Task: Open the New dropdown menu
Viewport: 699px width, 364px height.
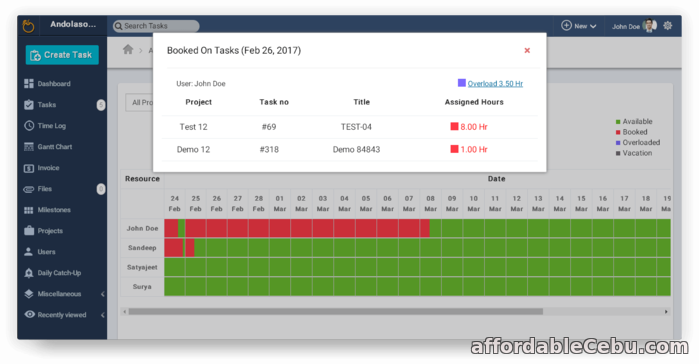Action: point(579,26)
